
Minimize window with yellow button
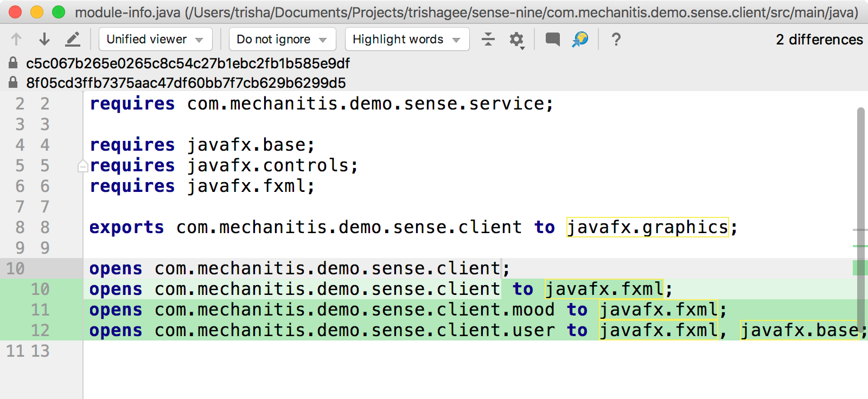37,12
